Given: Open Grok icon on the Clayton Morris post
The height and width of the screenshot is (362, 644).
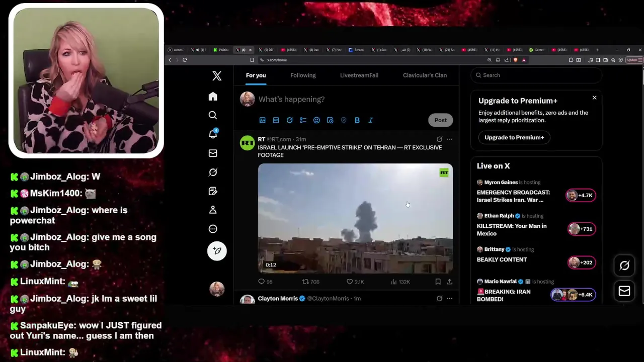Looking at the screenshot, I should point(439,299).
